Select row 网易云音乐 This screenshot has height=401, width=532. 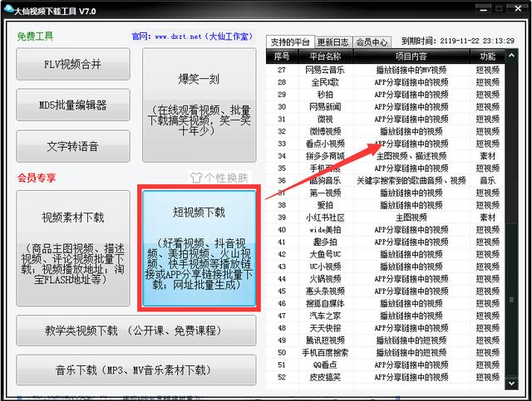tap(385, 71)
